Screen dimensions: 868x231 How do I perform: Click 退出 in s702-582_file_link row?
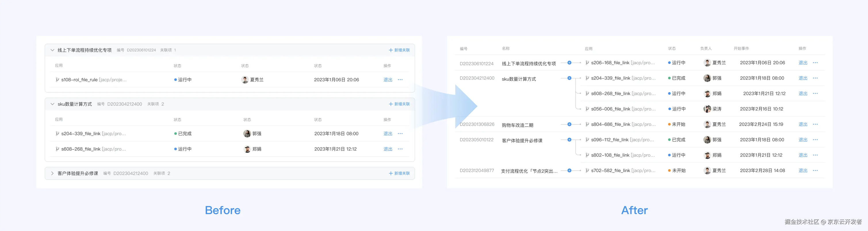coord(803,170)
